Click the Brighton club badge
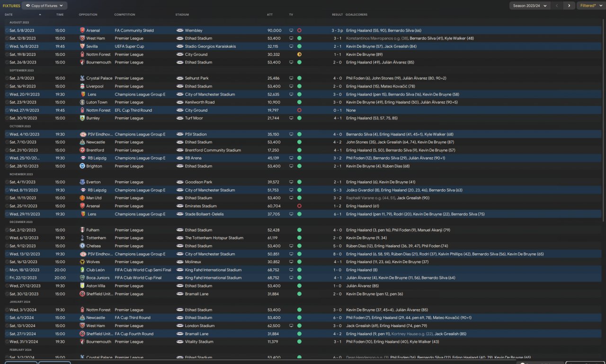The width and height of the screenshot is (606, 364). pos(83,166)
